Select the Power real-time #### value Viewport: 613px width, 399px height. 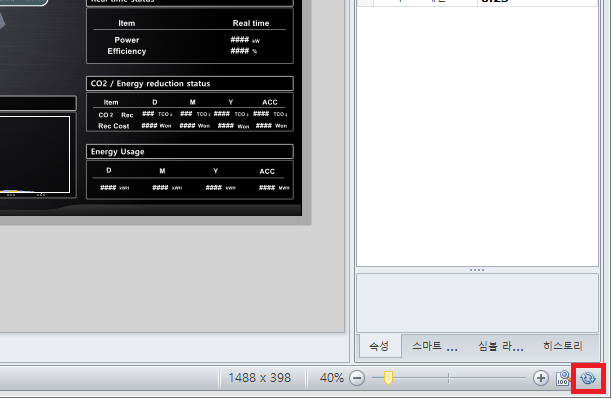pyautogui.click(x=240, y=39)
